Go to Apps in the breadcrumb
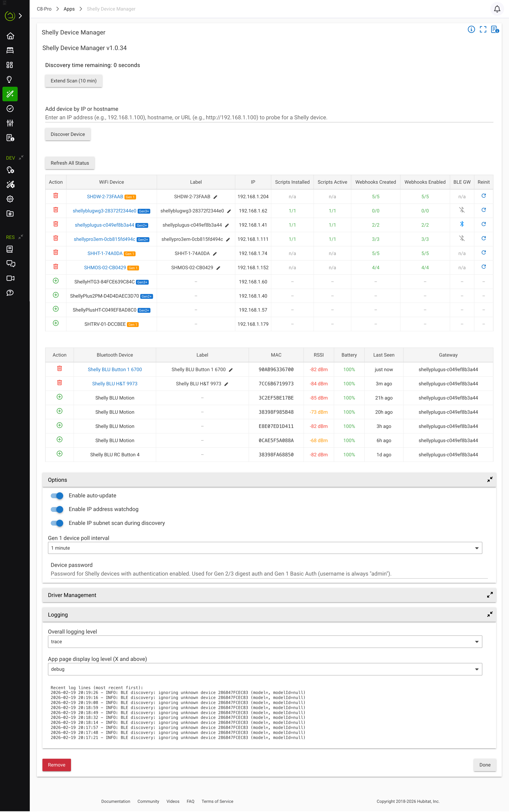The width and height of the screenshot is (509, 812). [69, 9]
